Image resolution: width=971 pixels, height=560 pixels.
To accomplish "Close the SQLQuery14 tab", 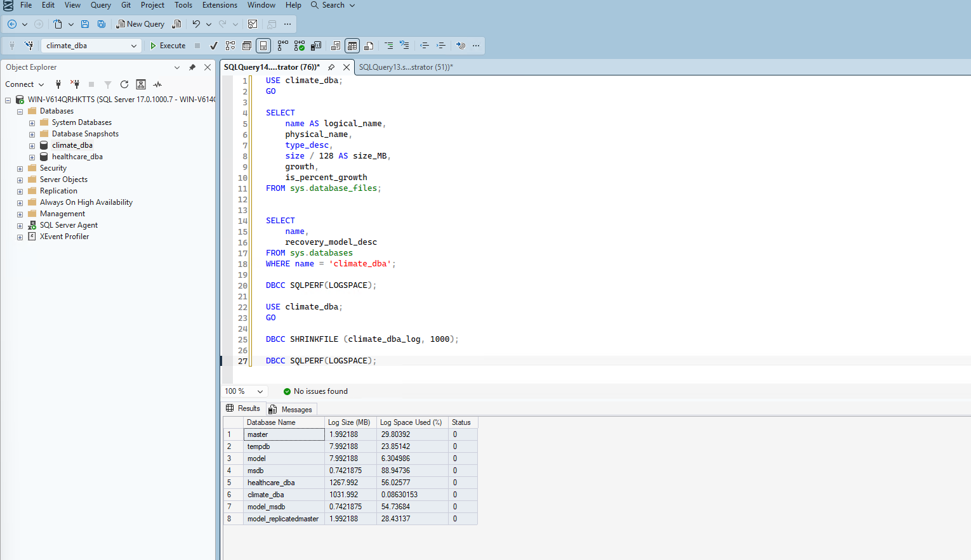I will 347,67.
